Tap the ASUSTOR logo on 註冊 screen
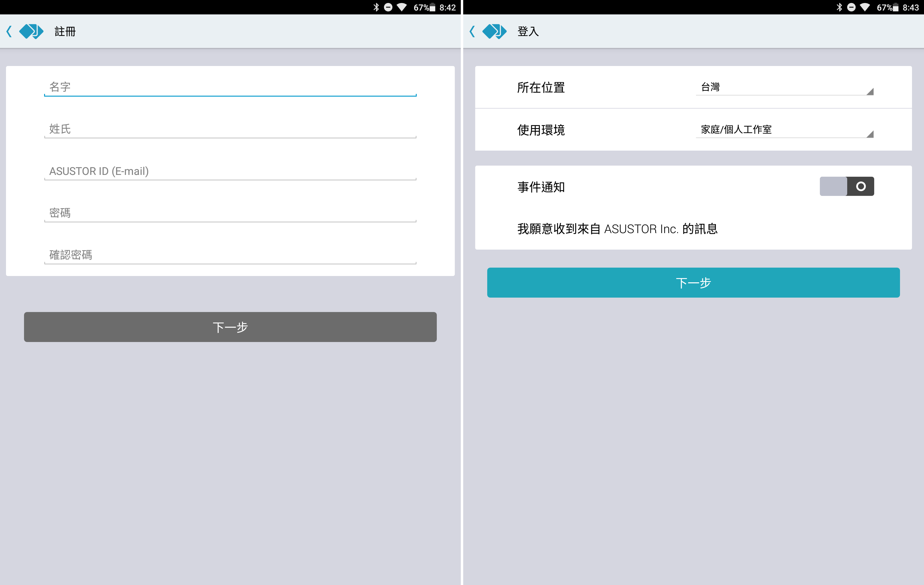Screen dimensions: 924x585 click(x=31, y=31)
